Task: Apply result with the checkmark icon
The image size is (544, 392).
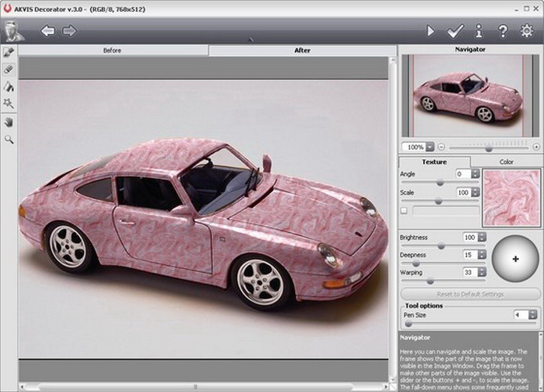Action: [x=455, y=31]
